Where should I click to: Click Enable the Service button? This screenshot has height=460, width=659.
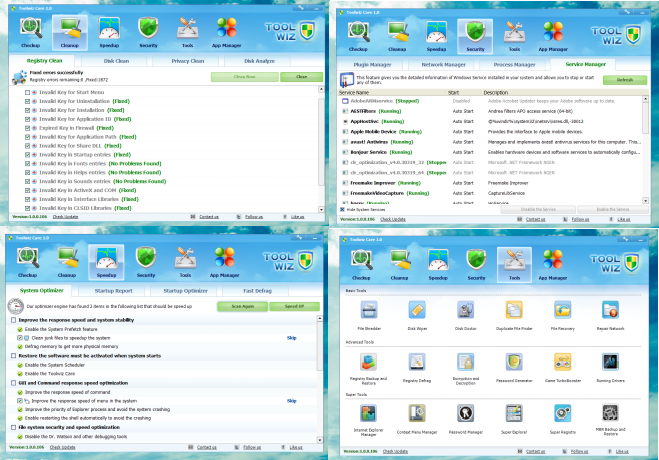(x=612, y=209)
